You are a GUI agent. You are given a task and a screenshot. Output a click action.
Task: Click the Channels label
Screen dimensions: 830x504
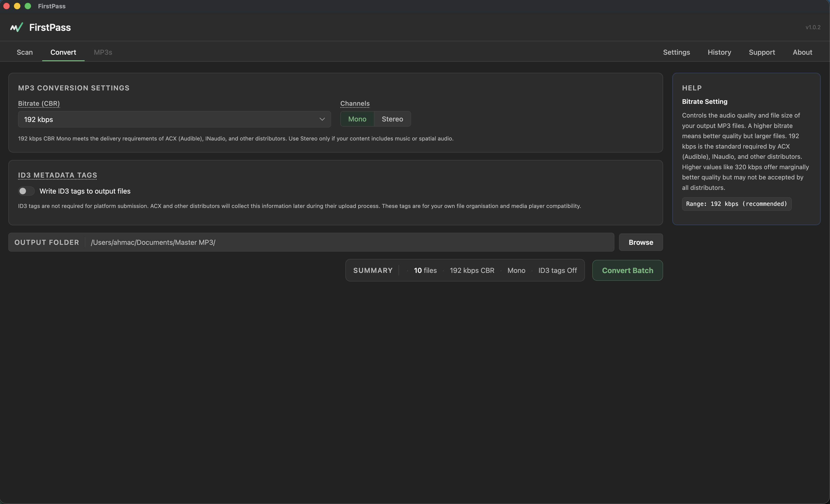tap(355, 103)
